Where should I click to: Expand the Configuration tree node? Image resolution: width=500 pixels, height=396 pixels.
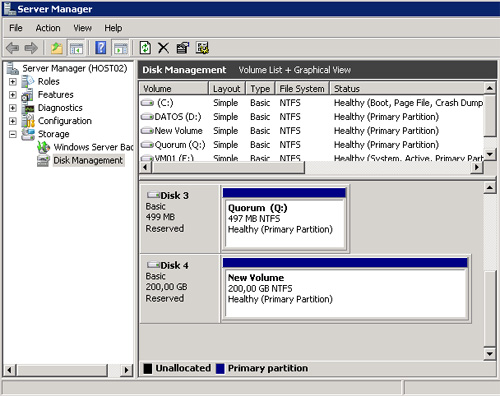pyautogui.click(x=13, y=121)
